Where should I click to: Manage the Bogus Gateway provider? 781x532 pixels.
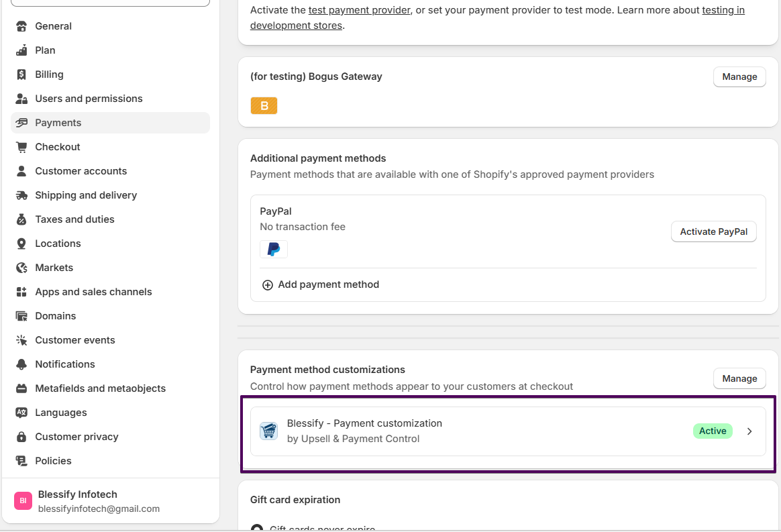click(x=739, y=77)
